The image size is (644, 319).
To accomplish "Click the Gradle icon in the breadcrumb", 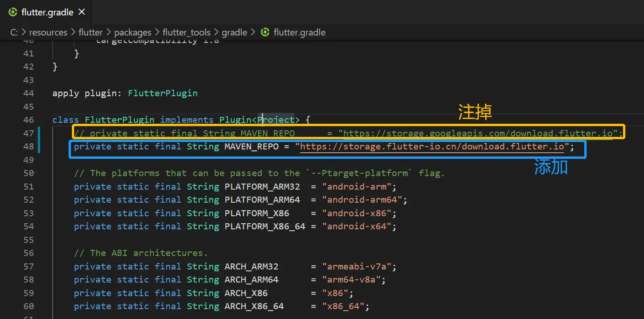I will (265, 32).
